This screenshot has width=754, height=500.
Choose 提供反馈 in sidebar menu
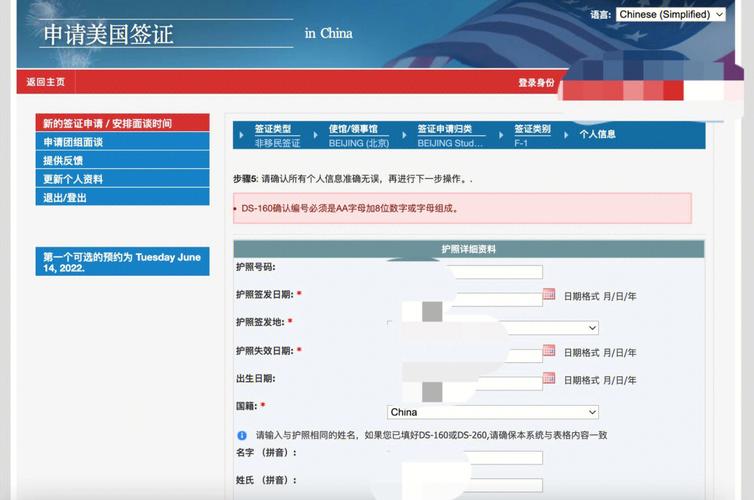pos(122,160)
